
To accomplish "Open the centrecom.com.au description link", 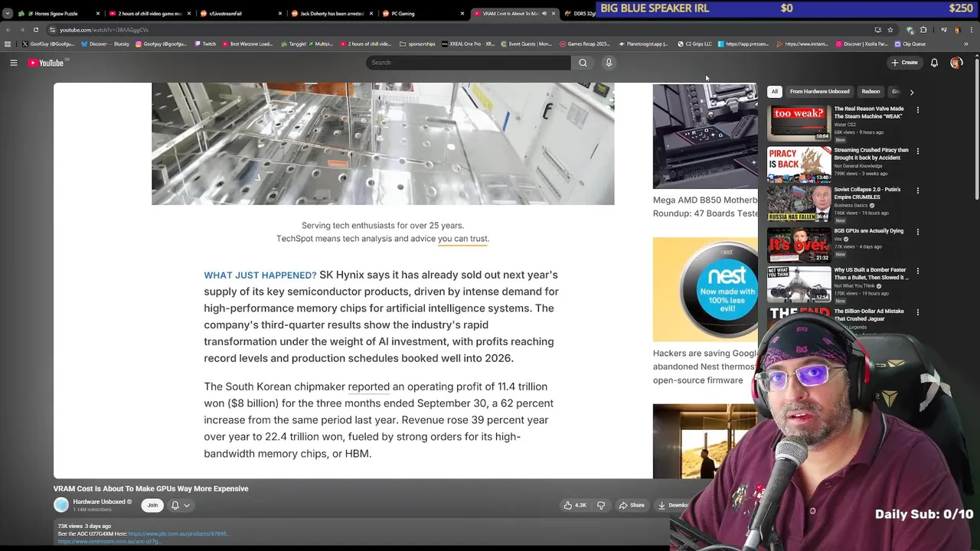I will tap(109, 542).
